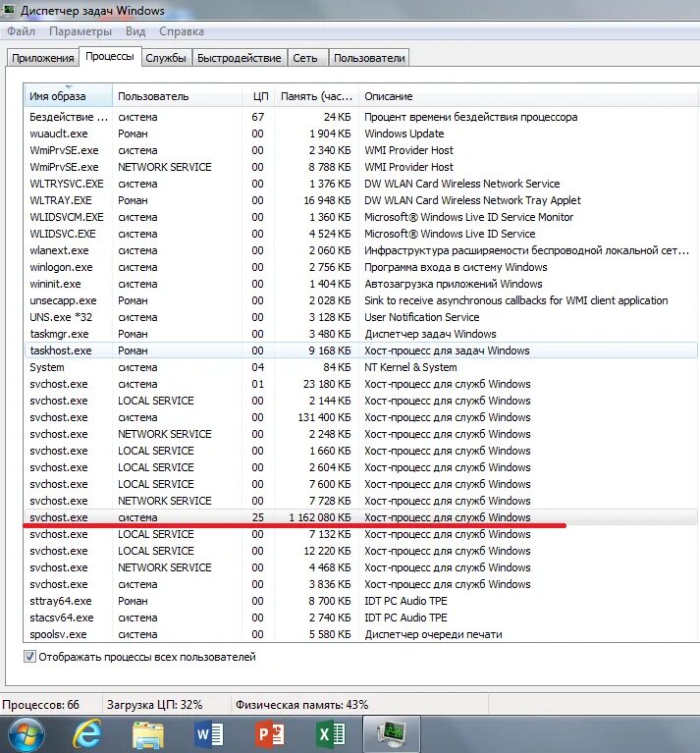Select svchost.exe using 3 836 КБ
The image size is (700, 753).
[360, 584]
